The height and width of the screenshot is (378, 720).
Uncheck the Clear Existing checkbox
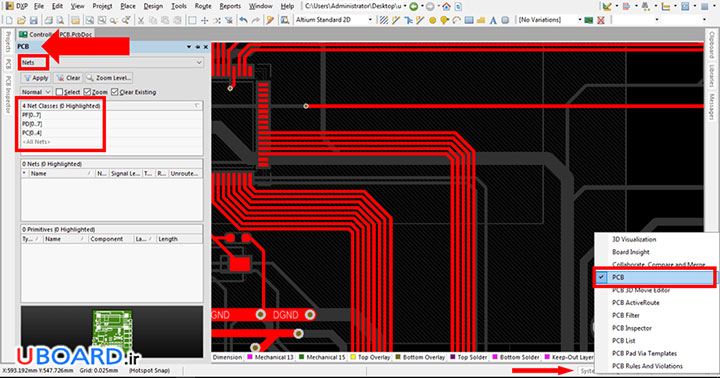(115, 92)
